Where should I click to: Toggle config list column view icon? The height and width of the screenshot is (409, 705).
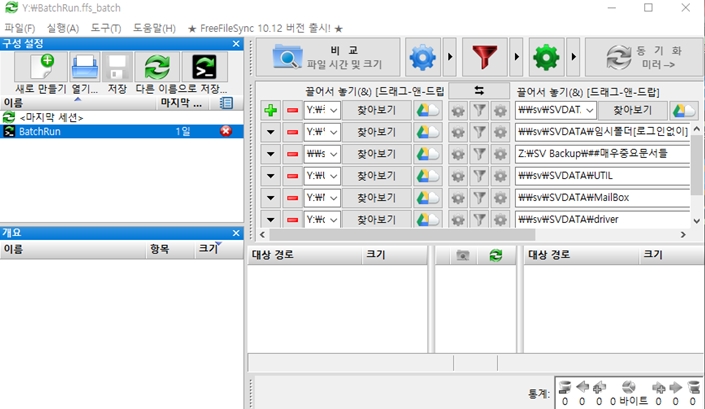click(226, 103)
